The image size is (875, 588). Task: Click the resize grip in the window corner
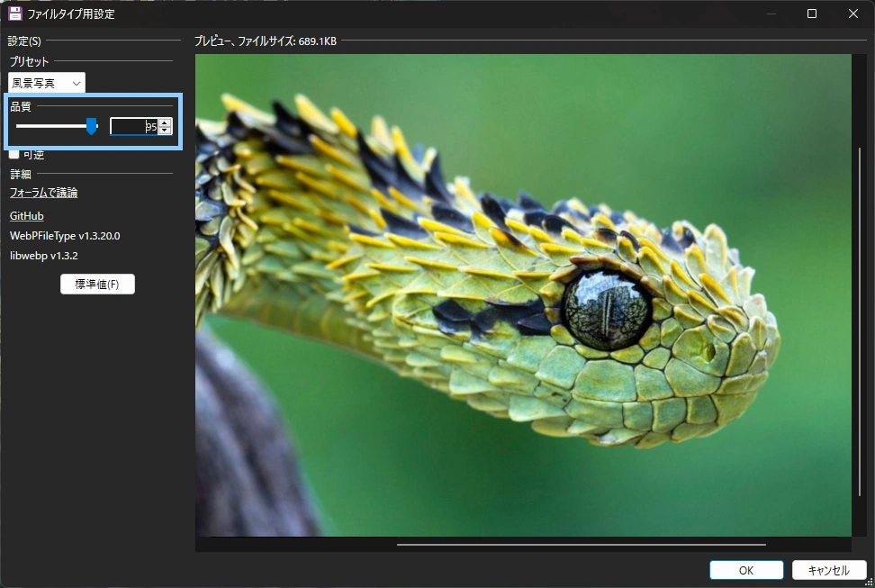coord(869,582)
